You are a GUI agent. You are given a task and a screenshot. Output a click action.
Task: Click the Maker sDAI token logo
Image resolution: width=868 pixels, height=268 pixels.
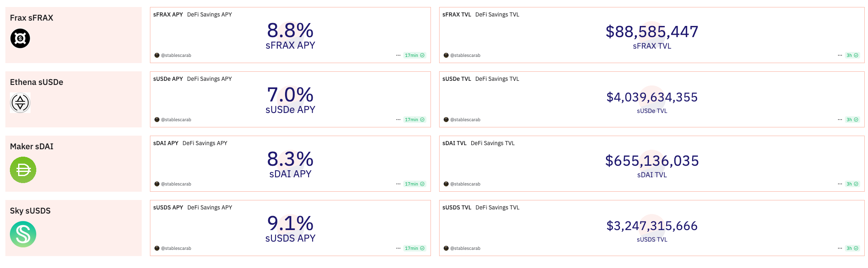[23, 169]
